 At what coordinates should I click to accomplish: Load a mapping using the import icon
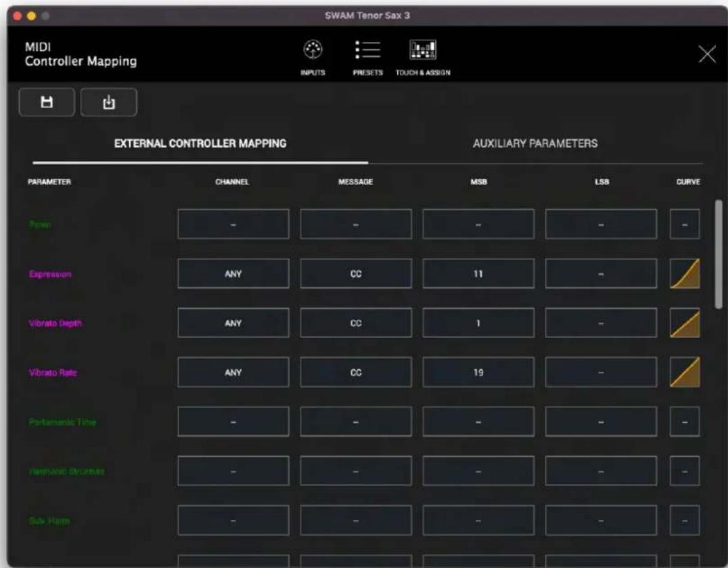pyautogui.click(x=109, y=102)
